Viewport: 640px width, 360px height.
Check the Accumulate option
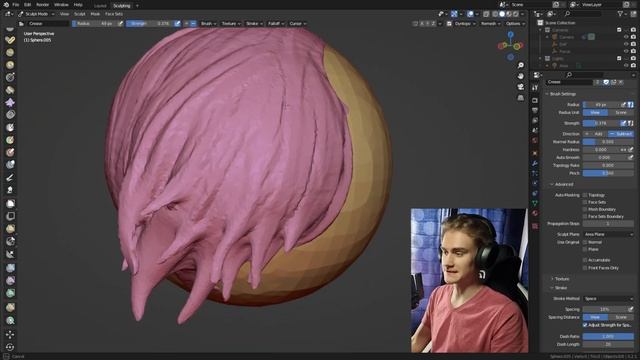click(585, 260)
